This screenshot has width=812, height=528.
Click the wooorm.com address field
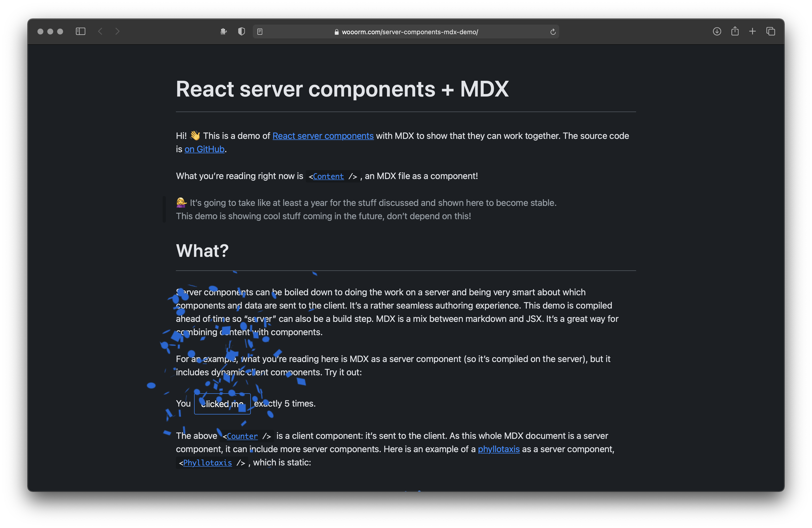[409, 32]
